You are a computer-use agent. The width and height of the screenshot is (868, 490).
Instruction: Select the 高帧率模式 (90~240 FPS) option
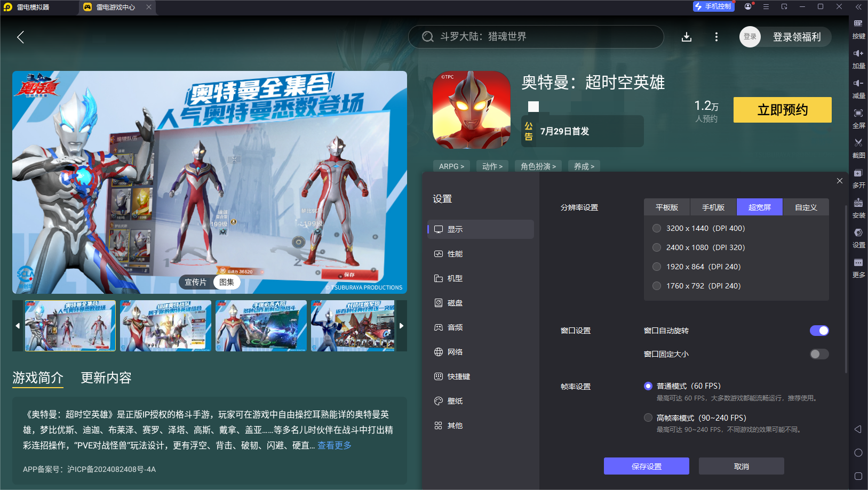point(648,417)
